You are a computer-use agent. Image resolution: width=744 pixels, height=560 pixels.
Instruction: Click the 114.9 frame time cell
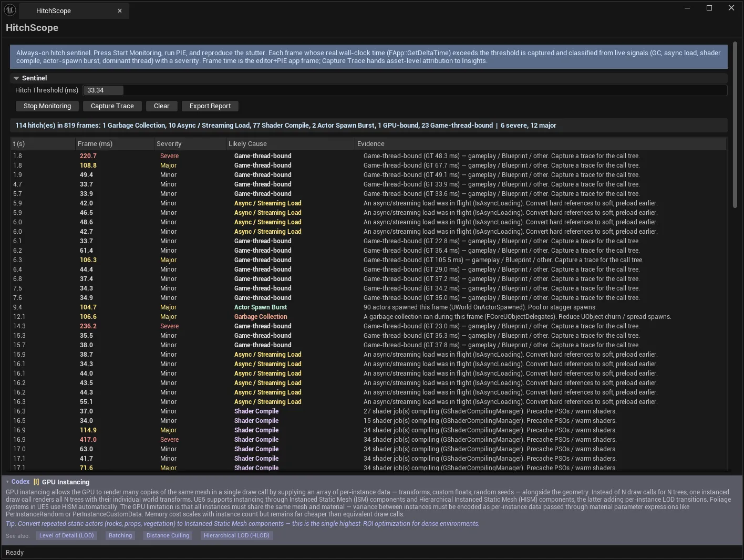[88, 430]
